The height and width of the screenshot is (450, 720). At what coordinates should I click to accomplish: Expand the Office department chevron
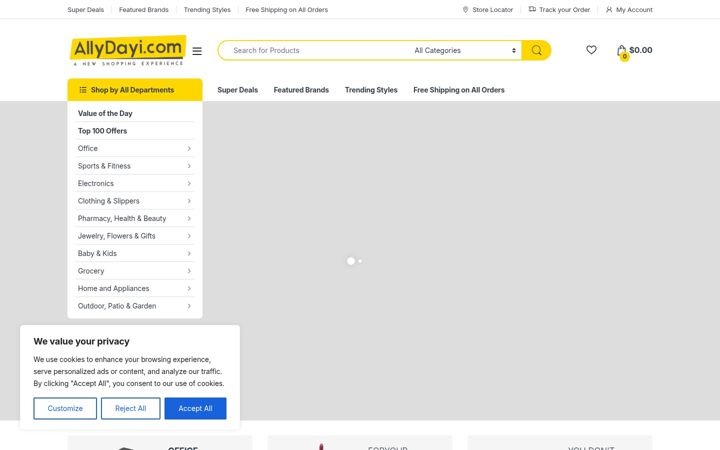click(x=189, y=148)
